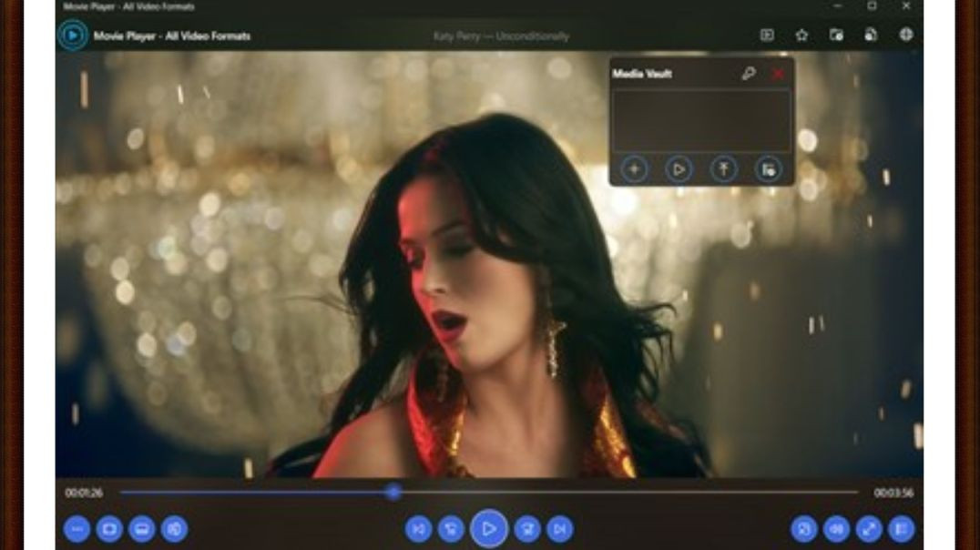Toggle fullscreen with the expand arrows icon

coord(869,528)
